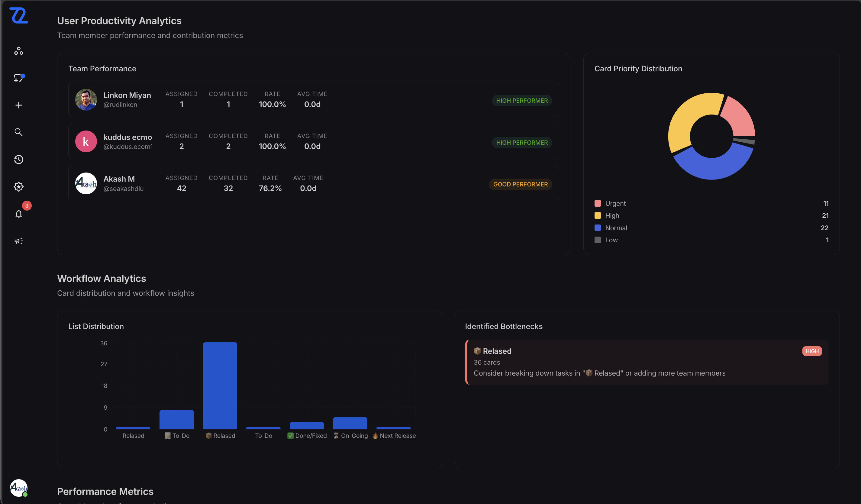The width and height of the screenshot is (861, 504).
Task: Click the HIGH tag on Relased bottleneck
Action: pyautogui.click(x=811, y=351)
